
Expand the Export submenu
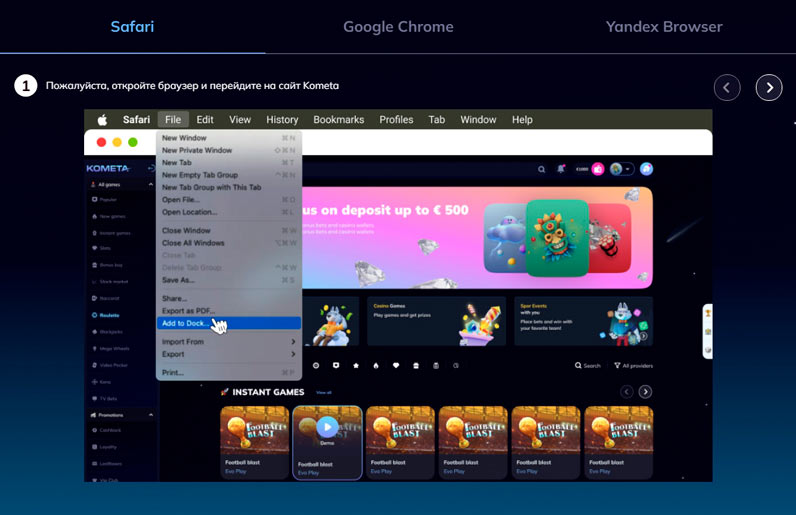228,354
